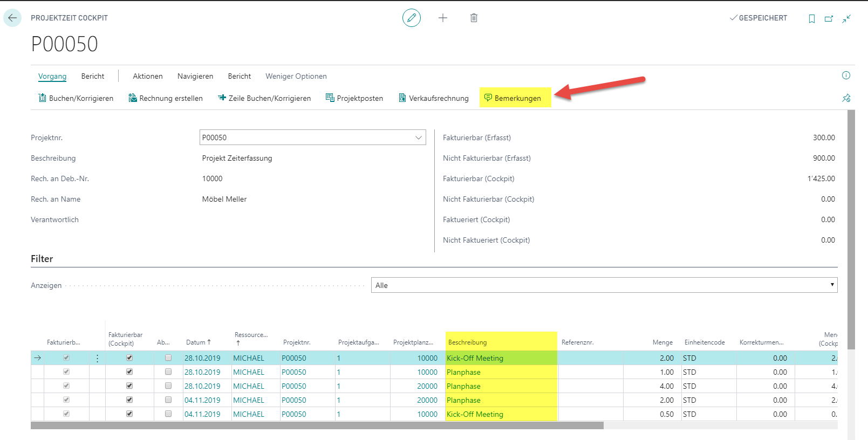
Task: Click the Einheitencode column header
Action: click(x=705, y=342)
